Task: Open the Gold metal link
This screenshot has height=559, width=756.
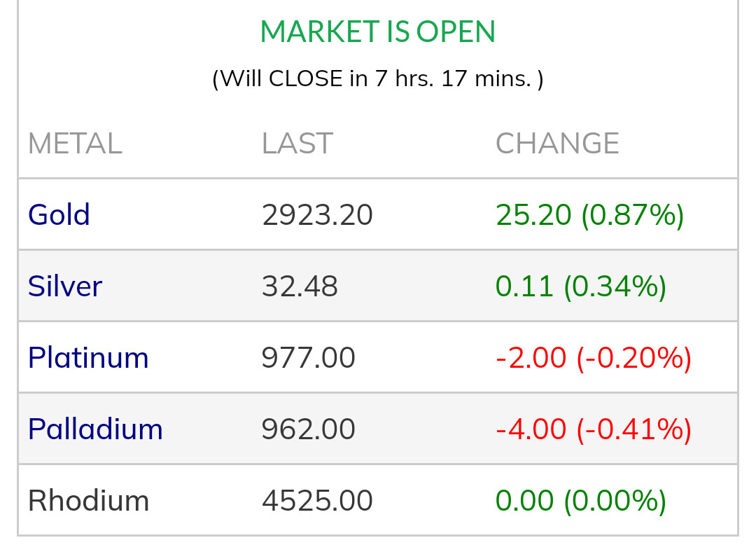Action: [x=59, y=215]
